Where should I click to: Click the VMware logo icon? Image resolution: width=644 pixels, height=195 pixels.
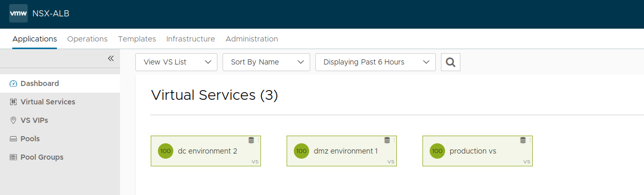pyautogui.click(x=18, y=13)
